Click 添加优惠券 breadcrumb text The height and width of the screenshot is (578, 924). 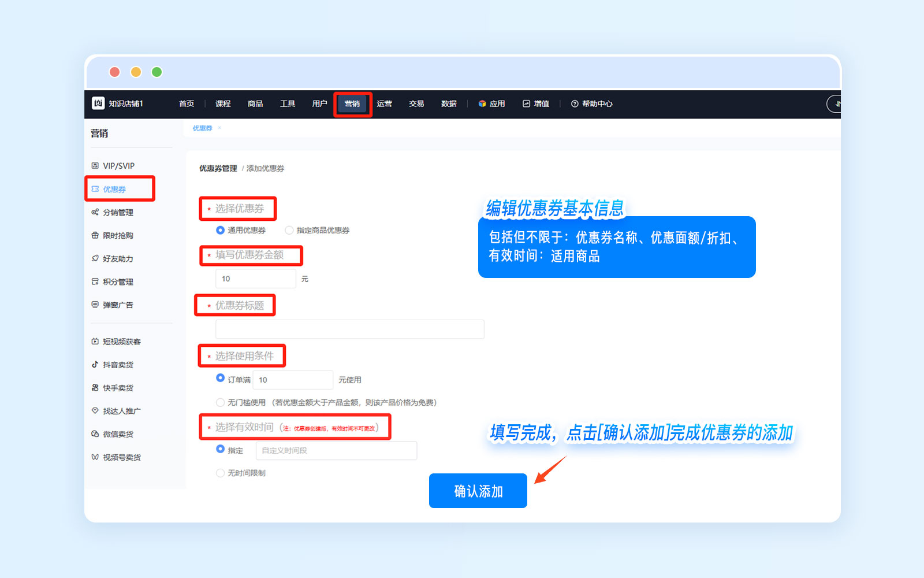(x=266, y=168)
